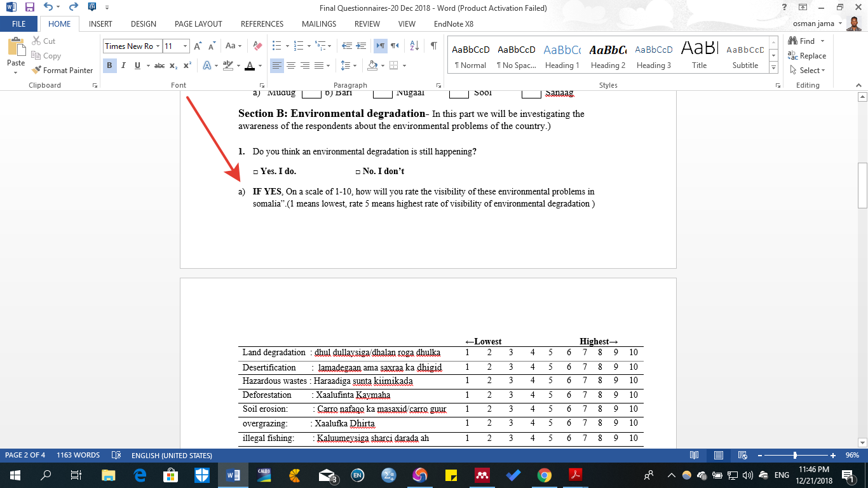
Task: Apply strikethrough to text
Action: [x=159, y=65]
